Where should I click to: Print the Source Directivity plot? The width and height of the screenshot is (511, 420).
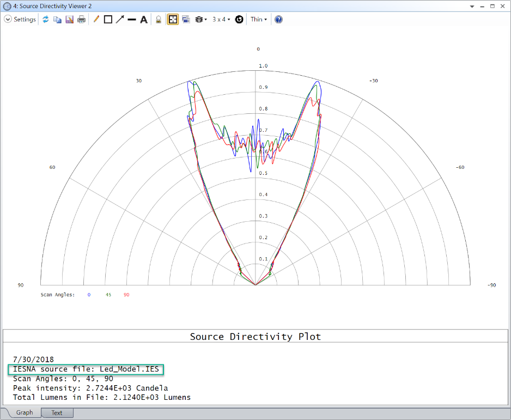[81, 19]
